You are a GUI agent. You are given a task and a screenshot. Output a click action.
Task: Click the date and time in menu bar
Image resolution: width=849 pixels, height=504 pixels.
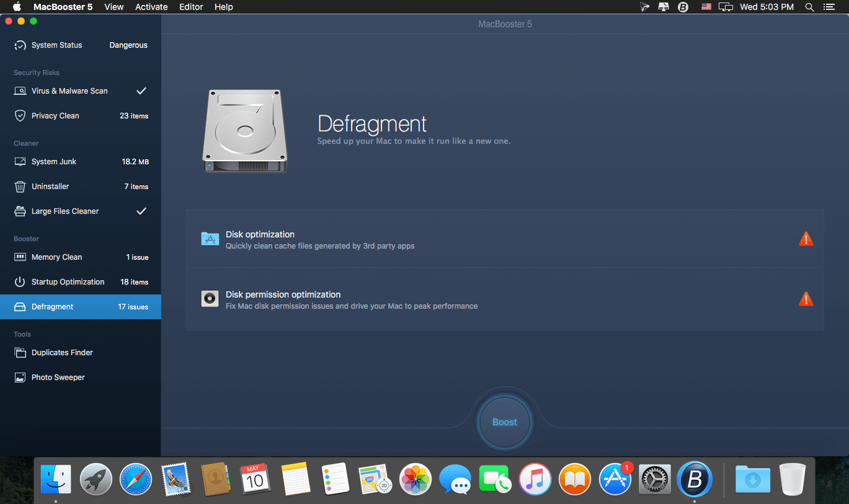(x=767, y=7)
